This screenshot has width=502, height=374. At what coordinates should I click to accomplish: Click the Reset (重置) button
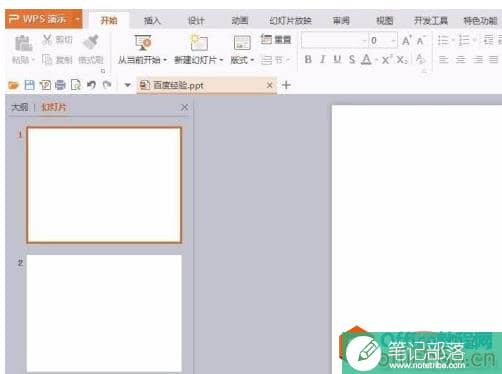(276, 40)
